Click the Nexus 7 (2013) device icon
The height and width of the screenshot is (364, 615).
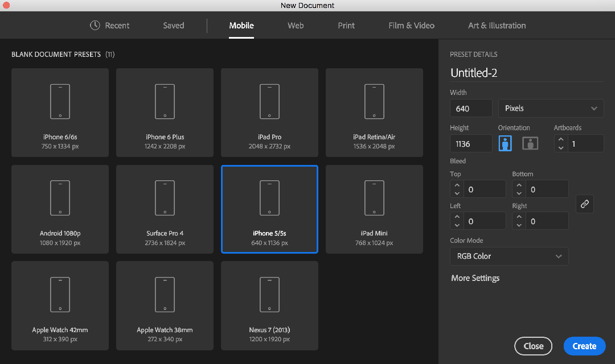[x=269, y=295]
